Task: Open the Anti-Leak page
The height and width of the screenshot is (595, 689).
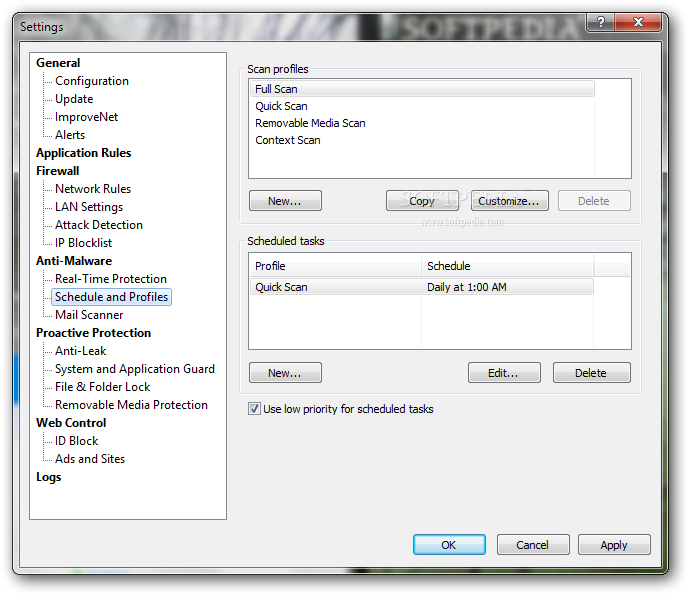Action: pyautogui.click(x=80, y=351)
